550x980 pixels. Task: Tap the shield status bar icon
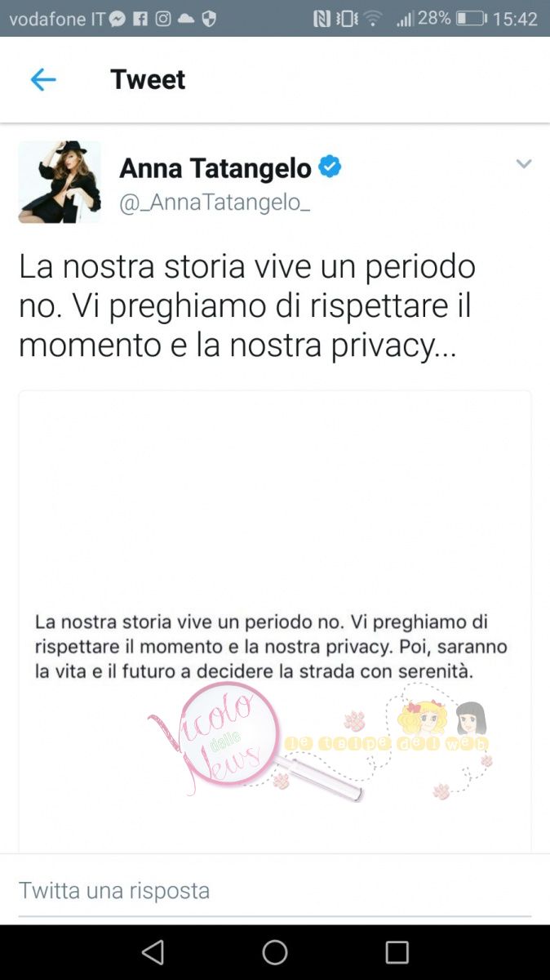(209, 18)
